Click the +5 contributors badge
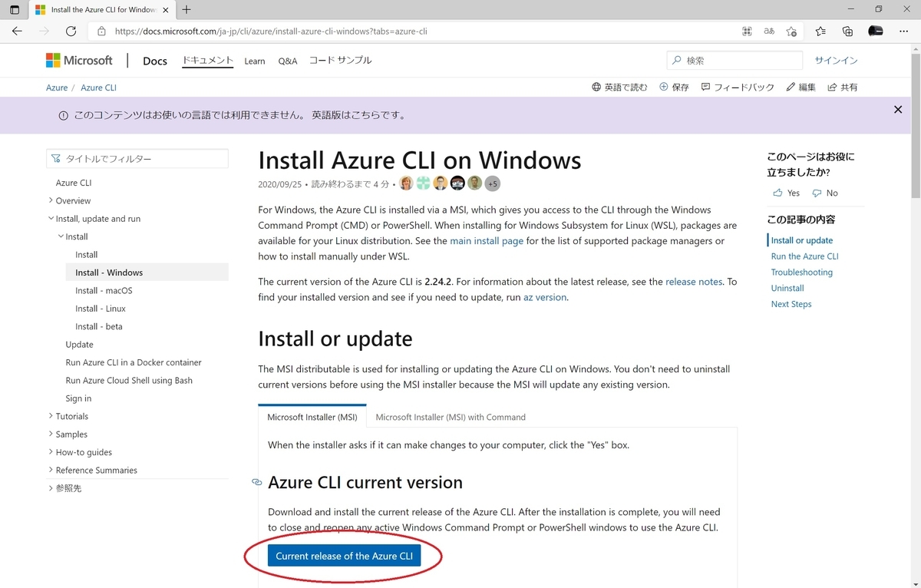The width and height of the screenshot is (921, 588). [x=493, y=183]
